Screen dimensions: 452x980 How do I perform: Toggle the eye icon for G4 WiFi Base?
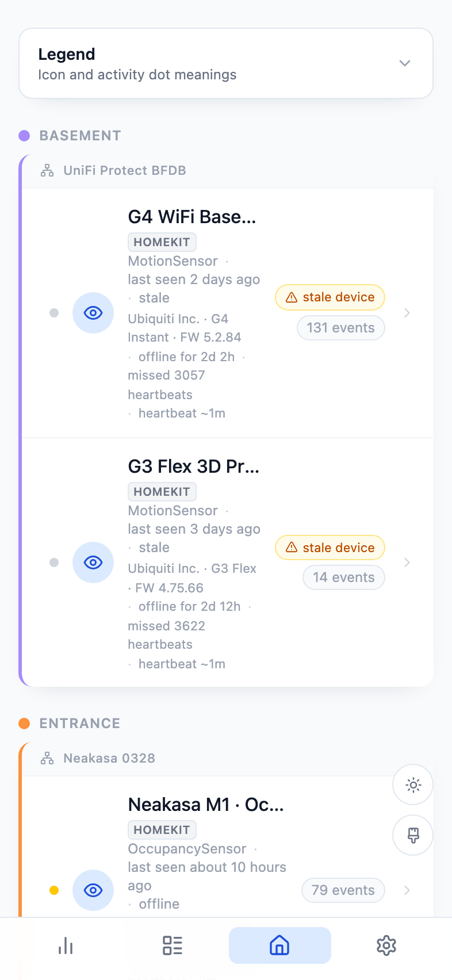click(x=93, y=312)
